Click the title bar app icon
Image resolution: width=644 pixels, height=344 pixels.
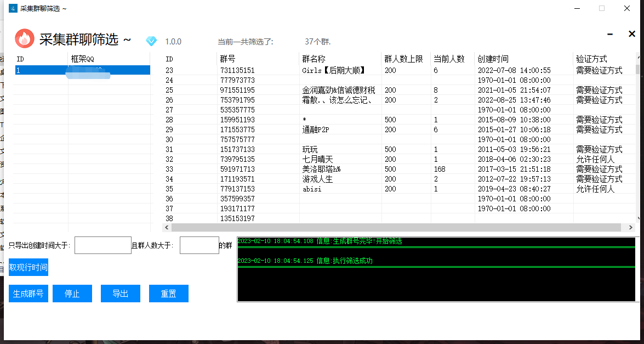13,8
